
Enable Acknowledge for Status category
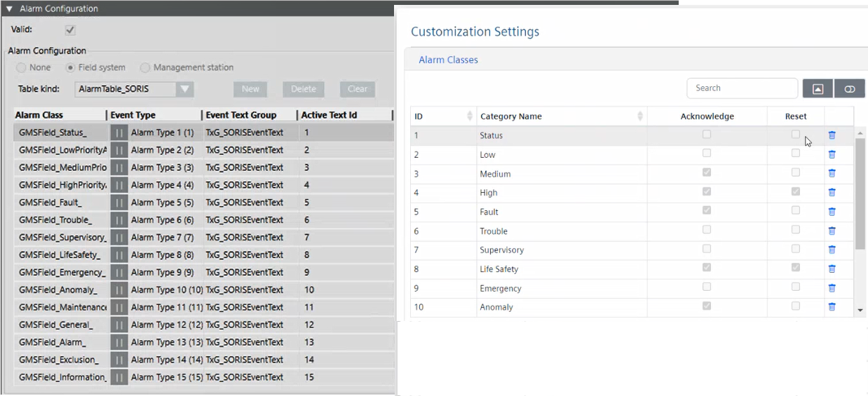[707, 135]
